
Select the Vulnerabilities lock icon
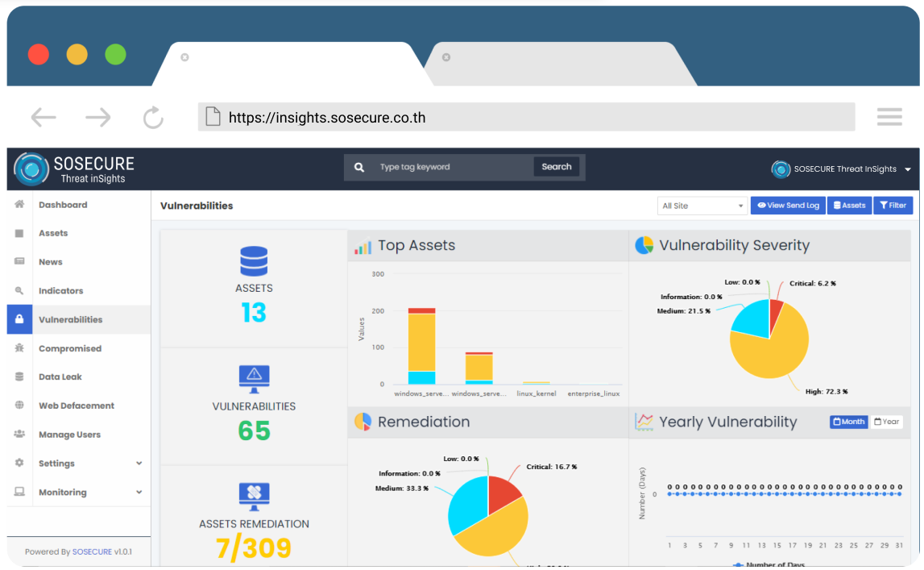(x=19, y=319)
